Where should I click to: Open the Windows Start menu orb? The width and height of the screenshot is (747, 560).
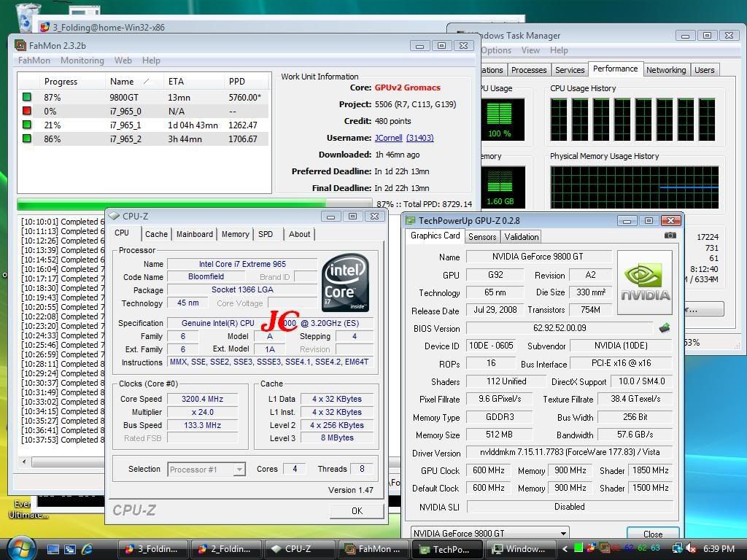click(x=22, y=548)
